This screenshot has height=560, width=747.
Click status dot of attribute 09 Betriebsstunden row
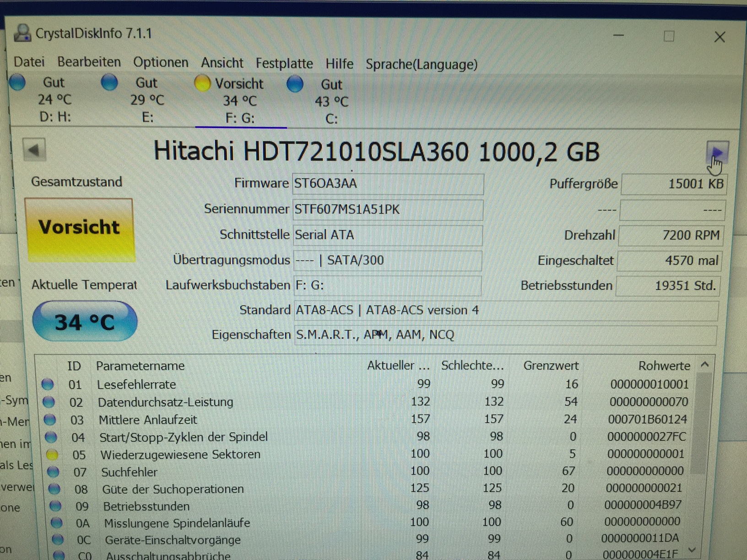coord(55,506)
